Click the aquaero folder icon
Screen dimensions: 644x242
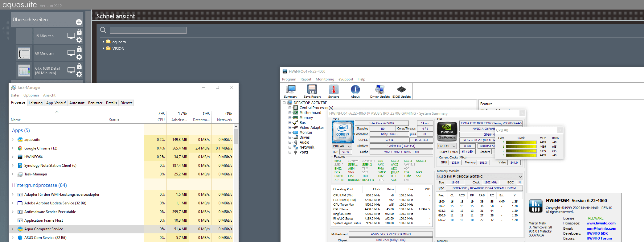108,42
